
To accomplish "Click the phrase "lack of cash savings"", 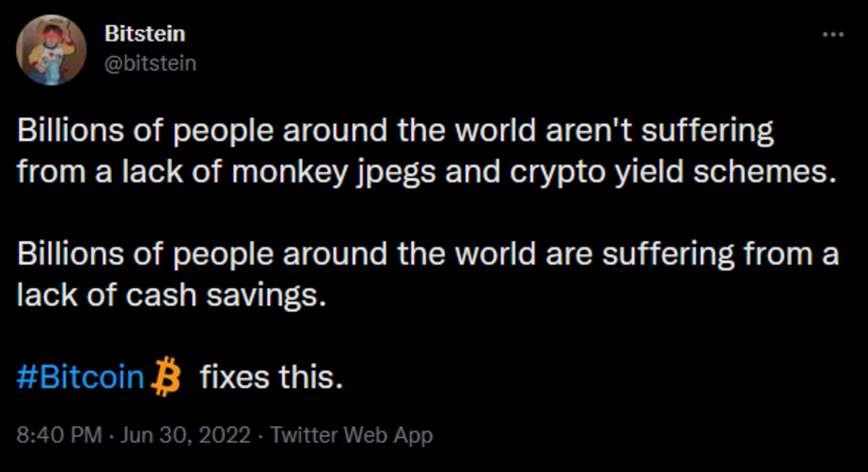I will point(166,296).
